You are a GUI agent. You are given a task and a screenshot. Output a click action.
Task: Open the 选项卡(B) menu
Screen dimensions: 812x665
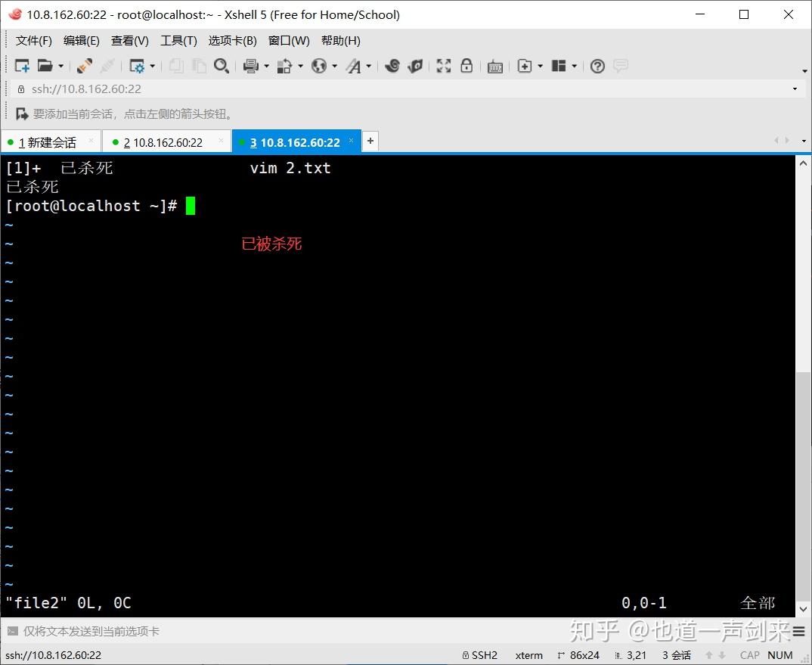pos(233,40)
